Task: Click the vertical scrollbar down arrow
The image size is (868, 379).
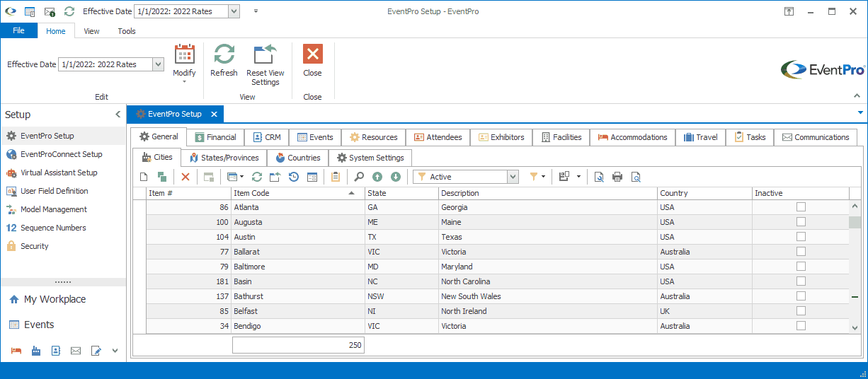Action: coord(855,327)
